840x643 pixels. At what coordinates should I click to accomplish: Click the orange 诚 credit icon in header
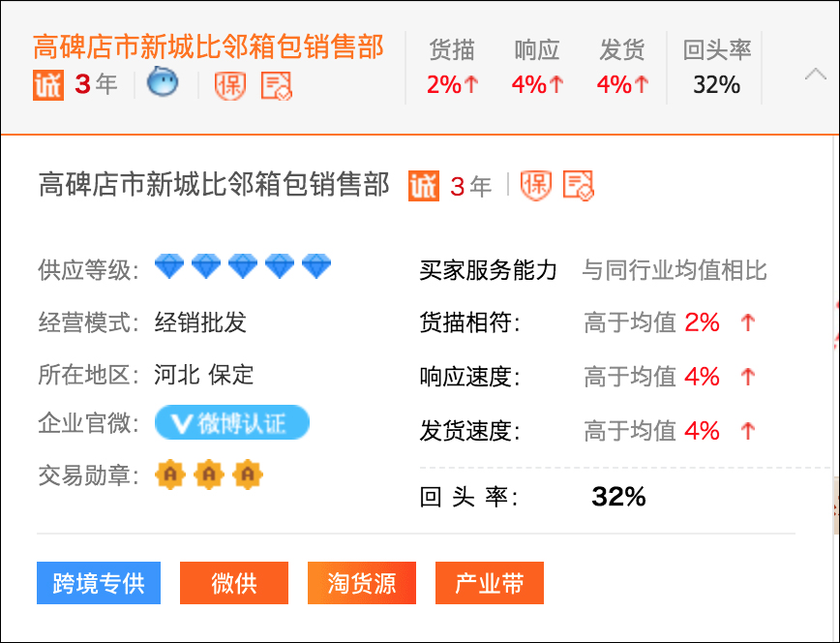(x=47, y=85)
